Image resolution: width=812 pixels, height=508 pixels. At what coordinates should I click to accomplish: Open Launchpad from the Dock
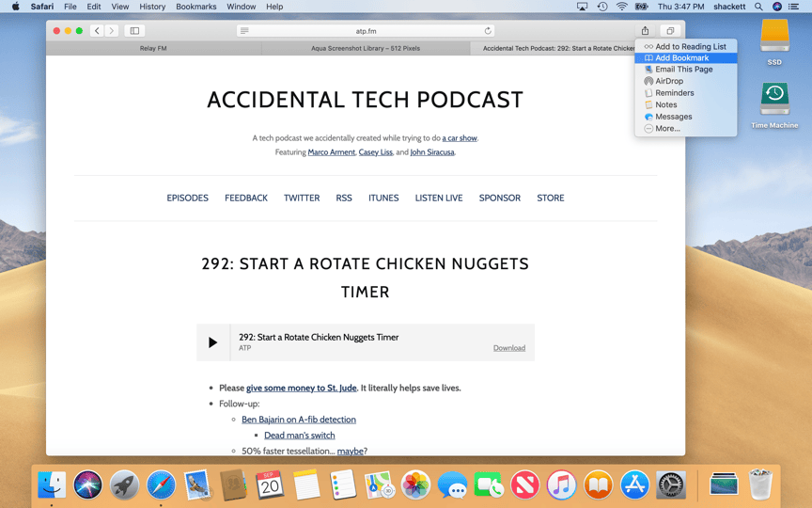[x=124, y=485]
